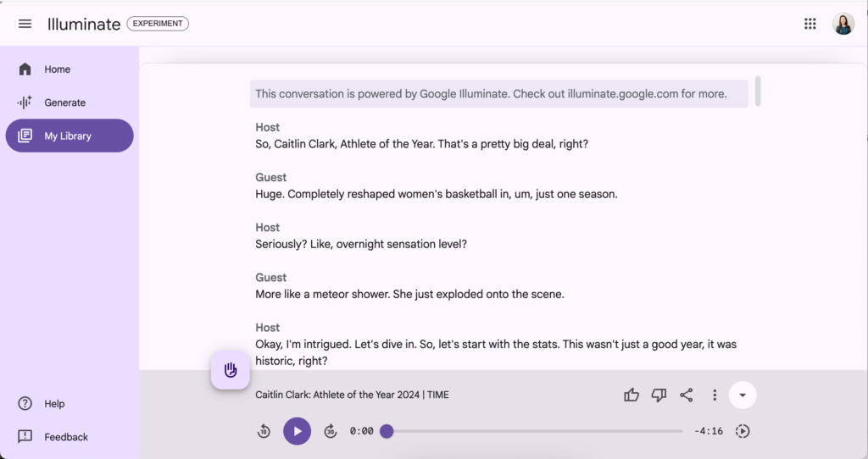This screenshot has height=459, width=868.
Task: Play the audio conversation
Action: point(298,431)
